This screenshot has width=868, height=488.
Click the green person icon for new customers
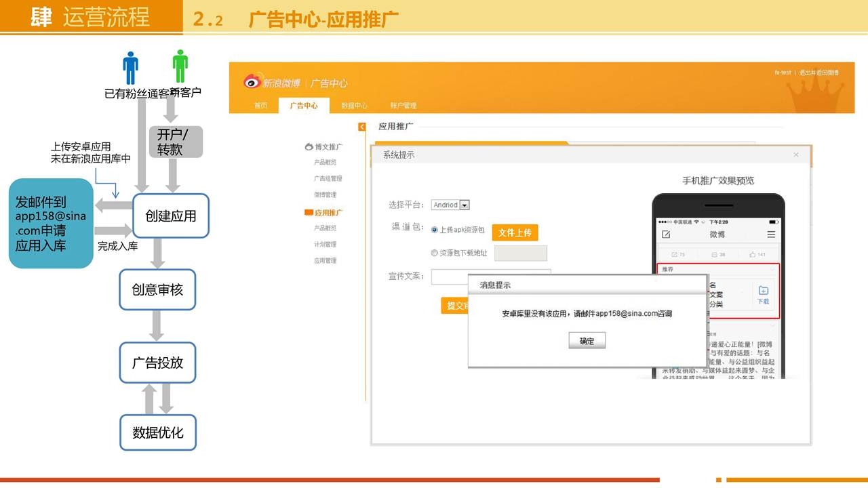[x=180, y=66]
